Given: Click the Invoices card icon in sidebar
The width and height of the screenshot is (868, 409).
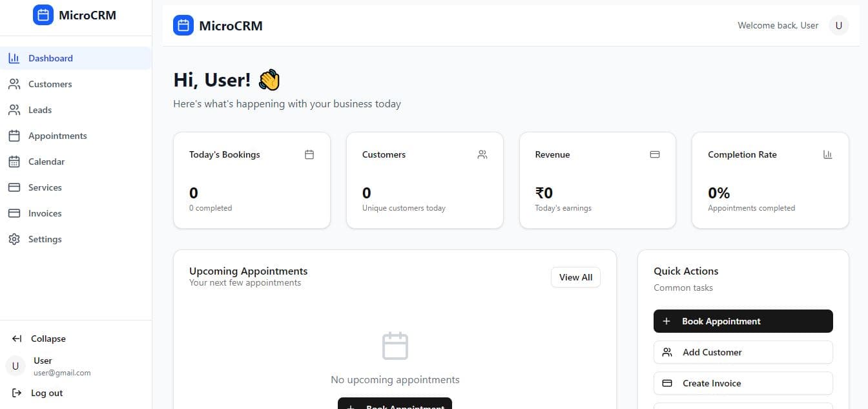Looking at the screenshot, I should [14, 213].
